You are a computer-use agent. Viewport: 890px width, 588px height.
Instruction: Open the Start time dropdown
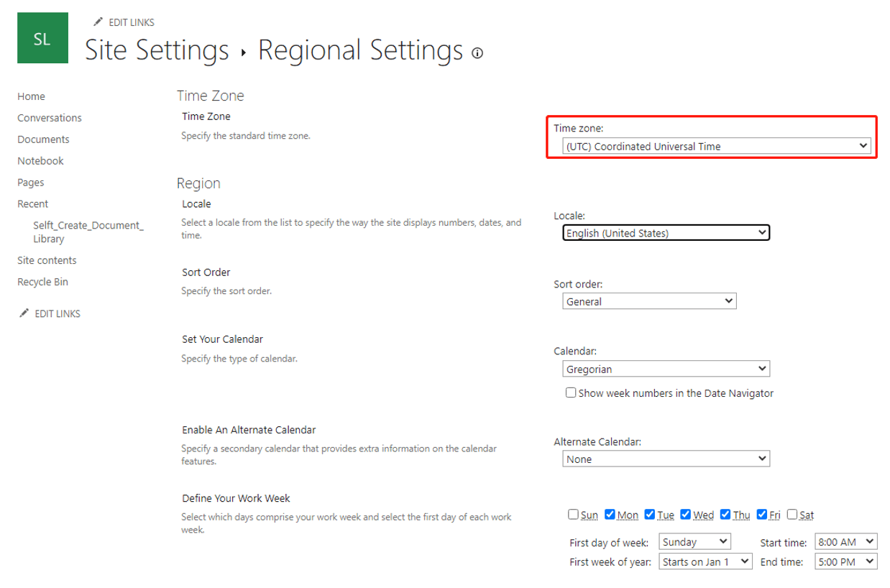[845, 542]
